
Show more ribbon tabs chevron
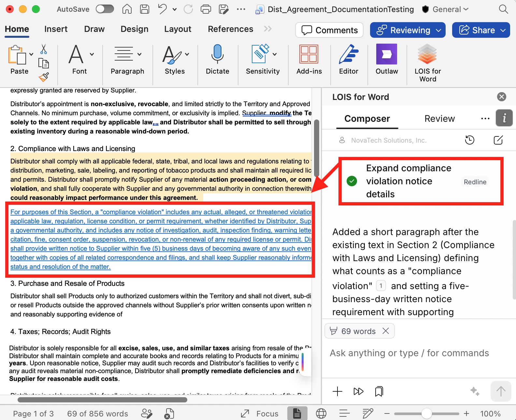click(268, 29)
